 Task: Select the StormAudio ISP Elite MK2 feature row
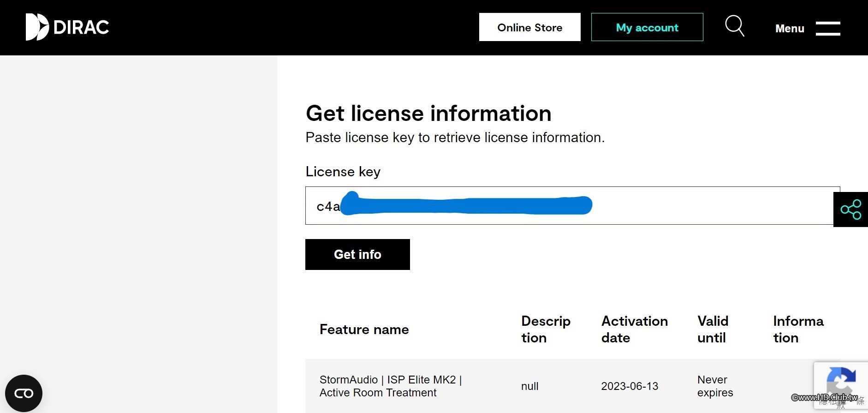[x=390, y=386]
